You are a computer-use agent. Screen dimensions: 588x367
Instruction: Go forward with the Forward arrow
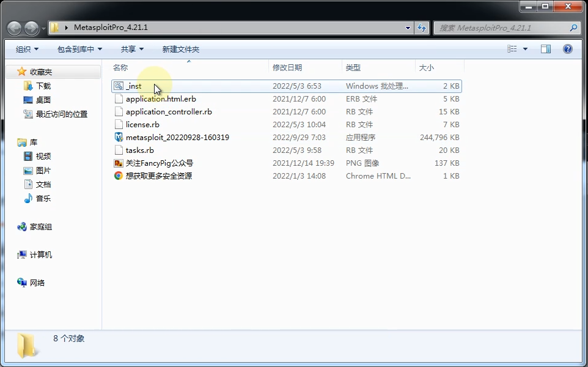point(31,28)
